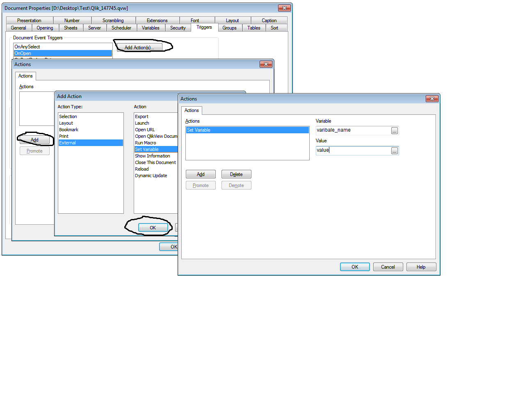Click OK in the Add Action dialog
525x420 pixels.
[153, 228]
